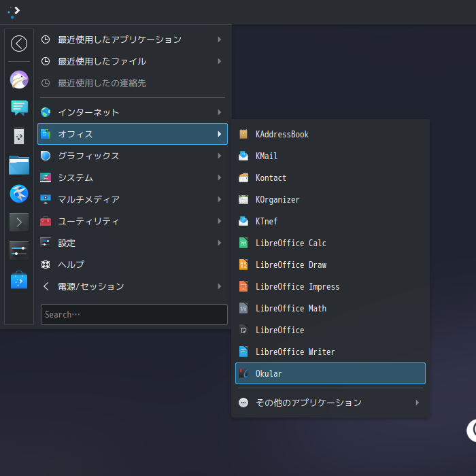The height and width of the screenshot is (476, 476).
Task: Click the application launcher logo in the top panel
Action: [x=14, y=12]
